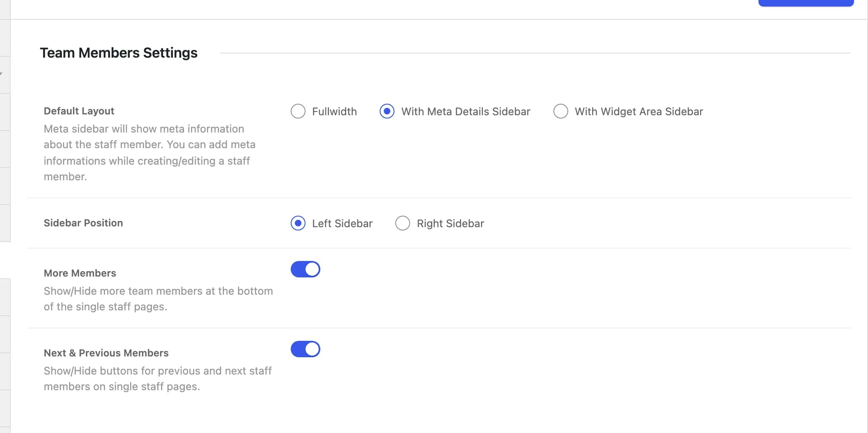Select the Fullwidth layout radio button
This screenshot has height=433, width=868.
298,111
